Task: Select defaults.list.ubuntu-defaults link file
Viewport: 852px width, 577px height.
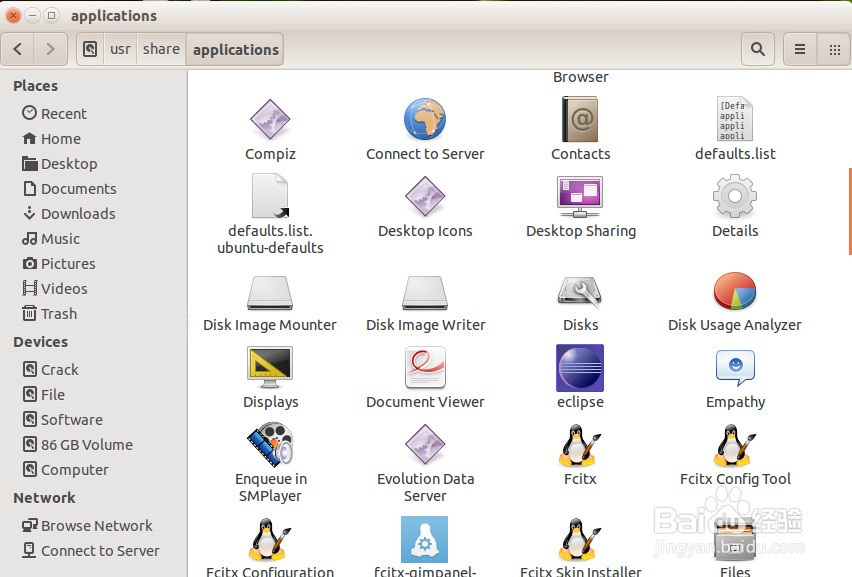Action: 270,196
